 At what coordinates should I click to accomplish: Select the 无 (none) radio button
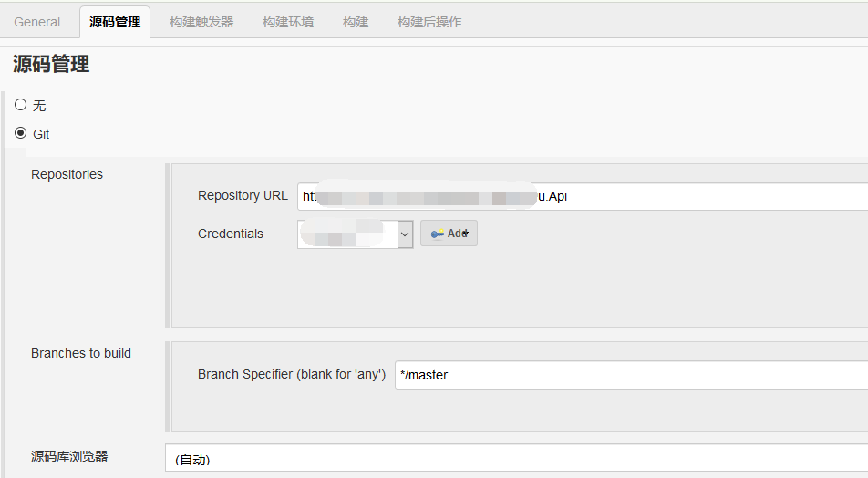point(21,105)
